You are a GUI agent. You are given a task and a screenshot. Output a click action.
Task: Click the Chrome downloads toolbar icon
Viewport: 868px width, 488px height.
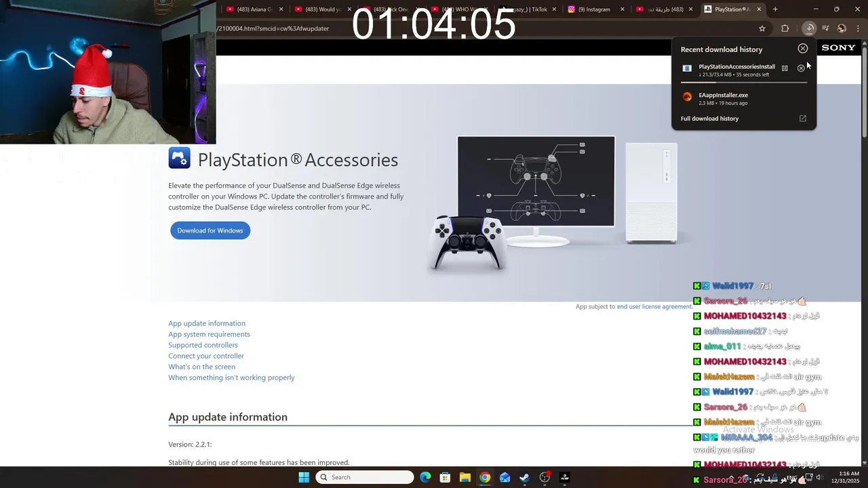click(x=809, y=28)
